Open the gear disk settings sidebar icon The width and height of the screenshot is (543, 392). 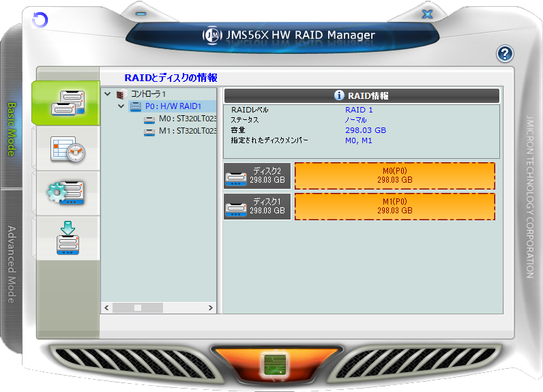pos(66,193)
